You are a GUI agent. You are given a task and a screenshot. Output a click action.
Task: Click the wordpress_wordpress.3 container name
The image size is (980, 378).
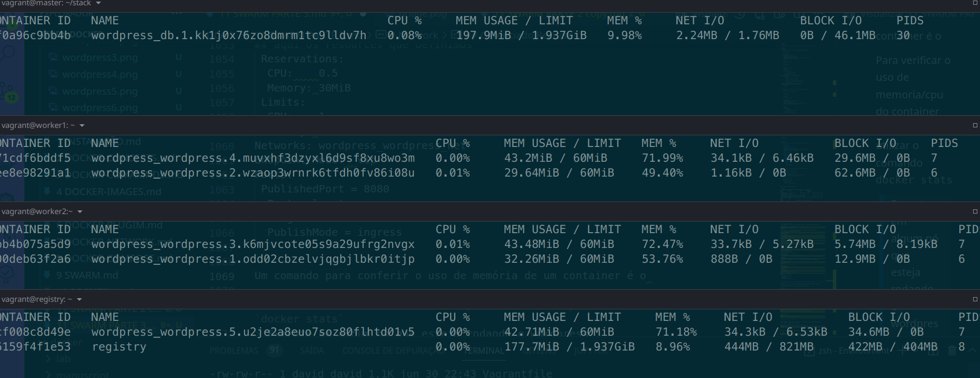point(253,244)
